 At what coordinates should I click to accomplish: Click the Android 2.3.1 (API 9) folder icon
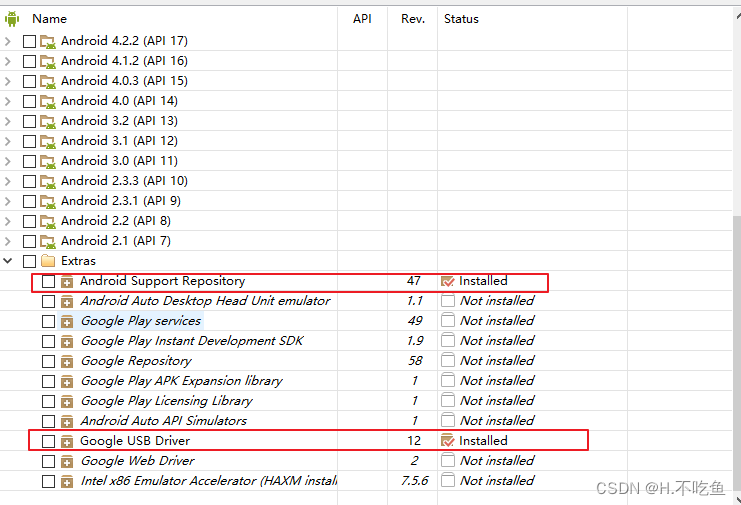click(x=48, y=201)
